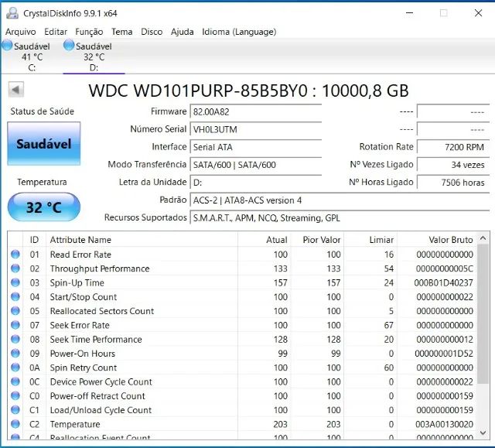Click the ID column header
The height and width of the screenshot is (448, 495).
(x=34, y=240)
